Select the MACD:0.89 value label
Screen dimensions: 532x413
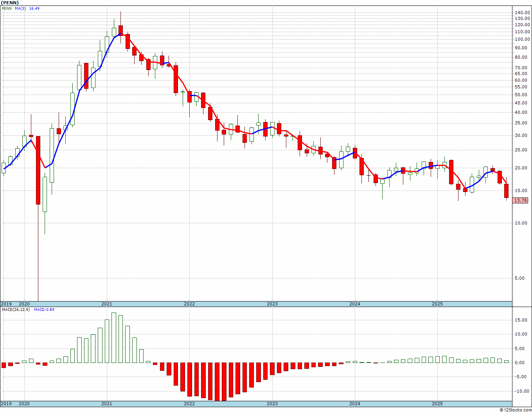44,310
